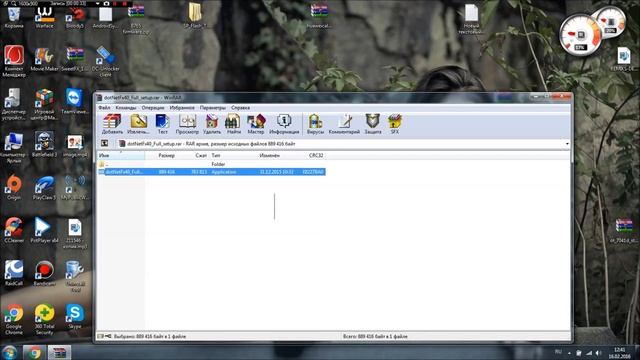
Task: Select the RaidCall desktop shortcut
Action: point(14,273)
